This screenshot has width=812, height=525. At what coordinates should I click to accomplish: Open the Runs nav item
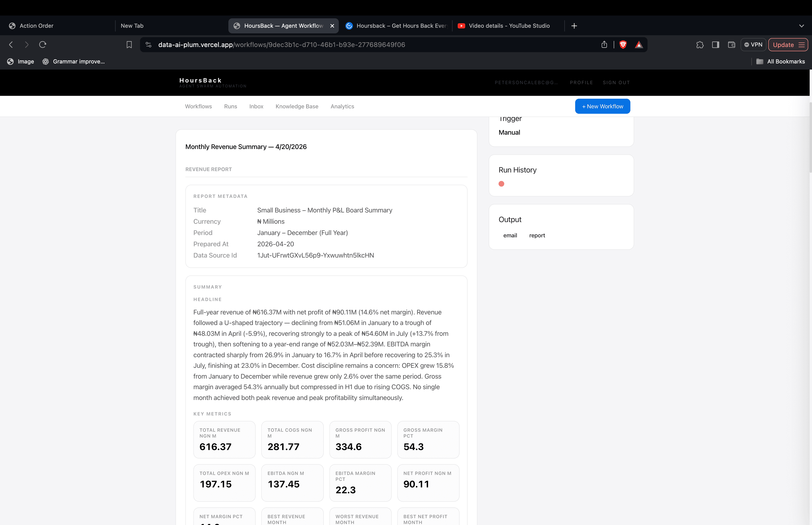click(230, 106)
